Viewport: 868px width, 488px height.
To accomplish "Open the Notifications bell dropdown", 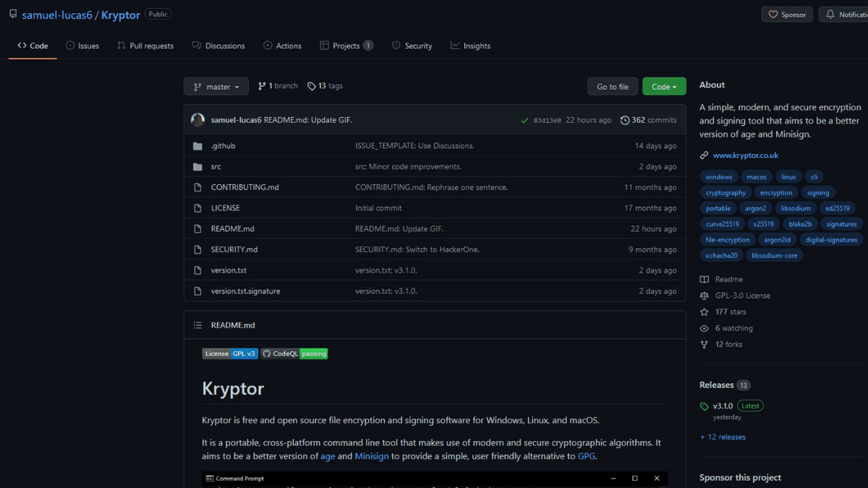I will tap(843, 14).
